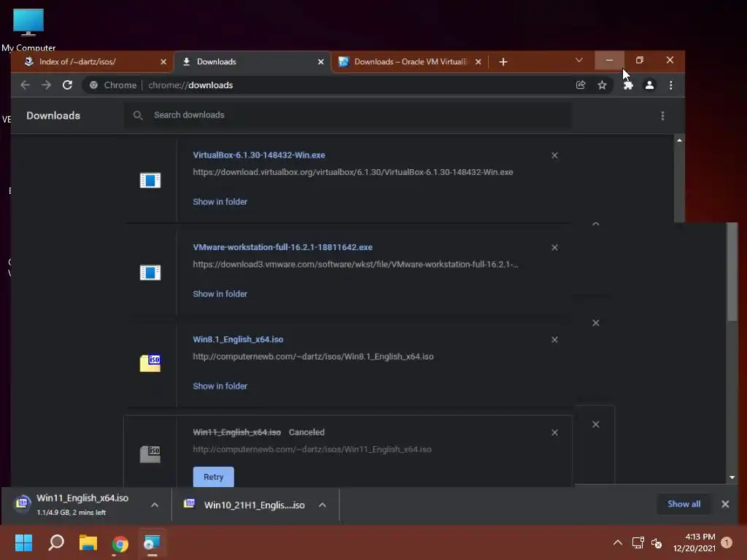Click the Chrome taskbar icon

(120, 543)
